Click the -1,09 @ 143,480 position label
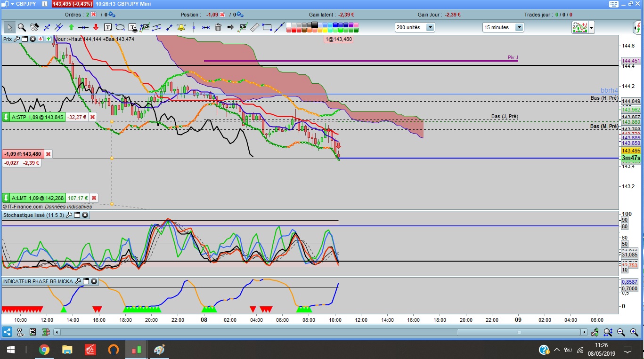Screen dimensions: 644x359 coord(23,154)
